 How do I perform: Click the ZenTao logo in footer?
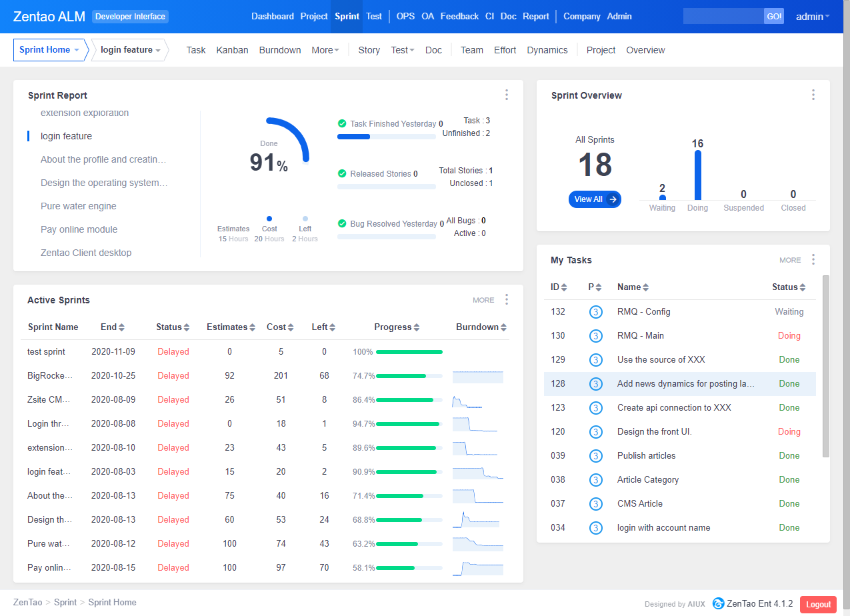click(718, 604)
